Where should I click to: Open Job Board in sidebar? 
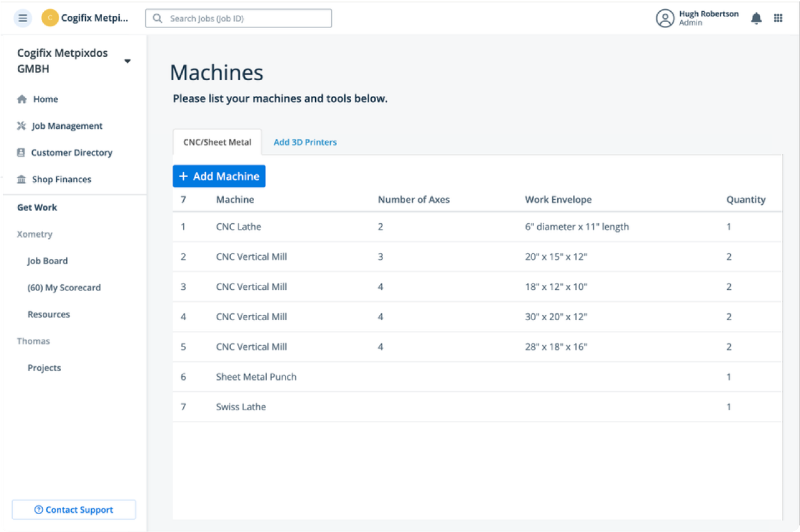tap(48, 261)
